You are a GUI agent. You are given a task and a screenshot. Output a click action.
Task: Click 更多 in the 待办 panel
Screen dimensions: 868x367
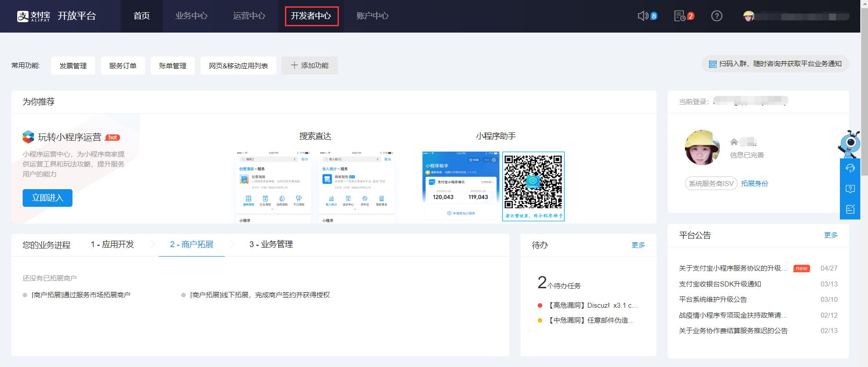[638, 245]
